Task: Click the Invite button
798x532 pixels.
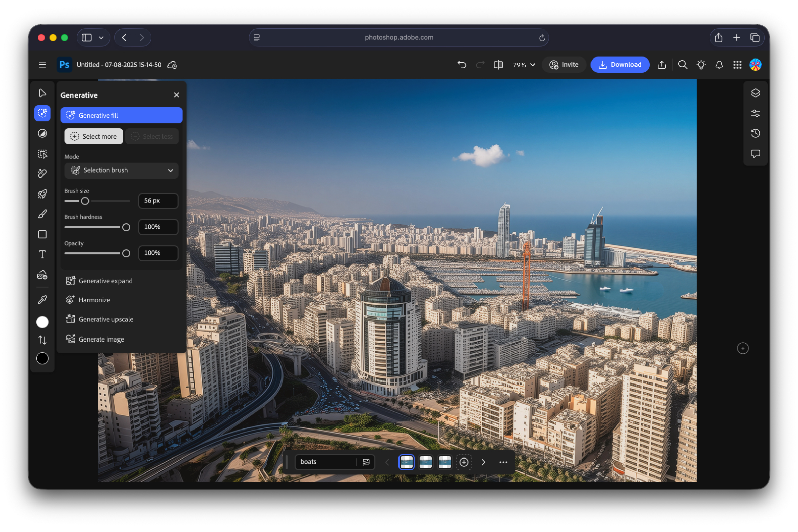Action: 564,65
